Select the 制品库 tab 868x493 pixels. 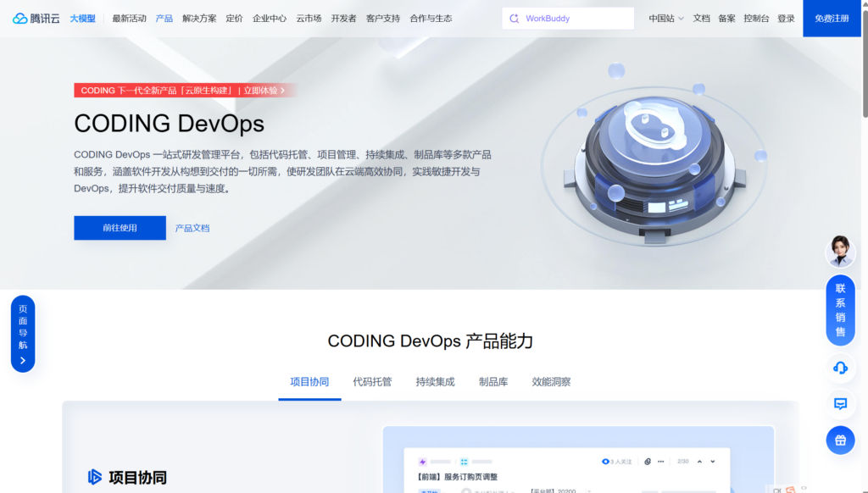pyautogui.click(x=493, y=382)
